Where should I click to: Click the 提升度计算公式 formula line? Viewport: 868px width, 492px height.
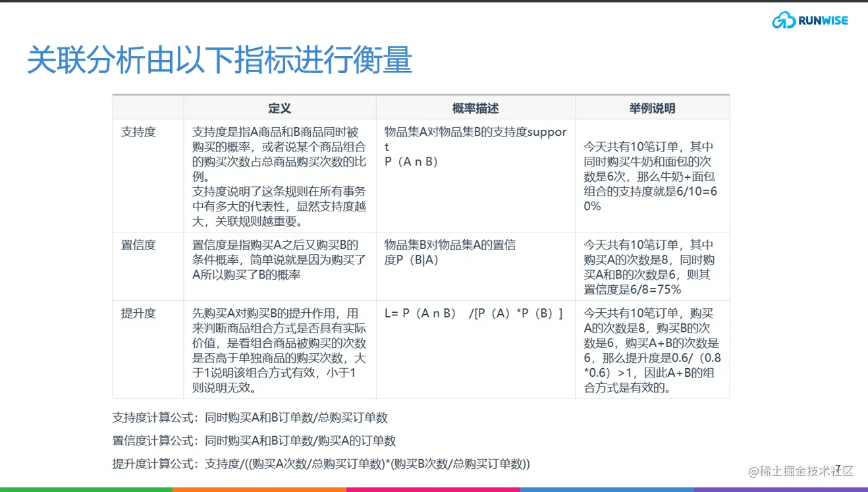pyautogui.click(x=319, y=463)
